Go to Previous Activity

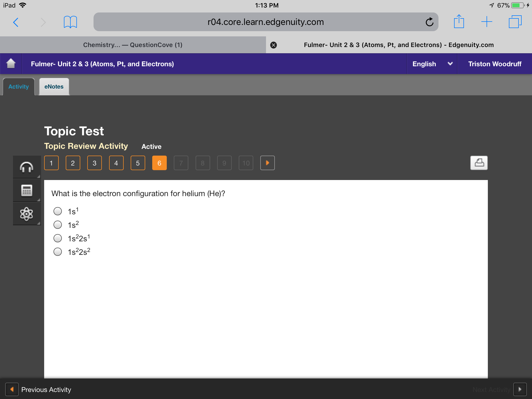tap(38, 389)
